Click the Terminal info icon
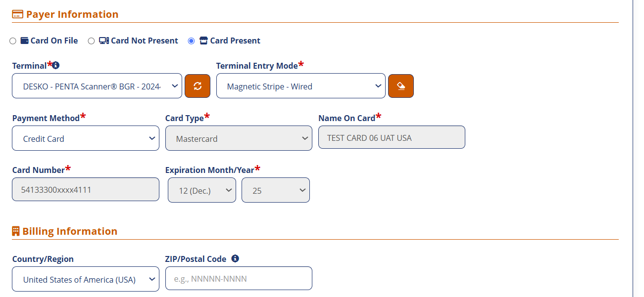 56,65
